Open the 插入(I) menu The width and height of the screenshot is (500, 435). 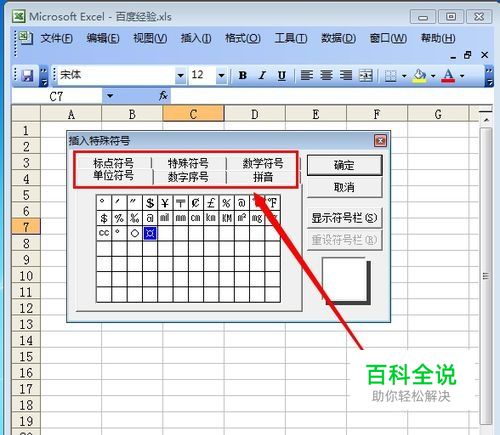click(x=196, y=38)
